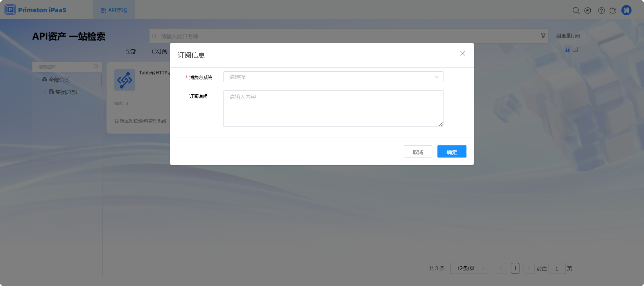
Task: Expand the 集团总部 tree node
Action: point(45,92)
